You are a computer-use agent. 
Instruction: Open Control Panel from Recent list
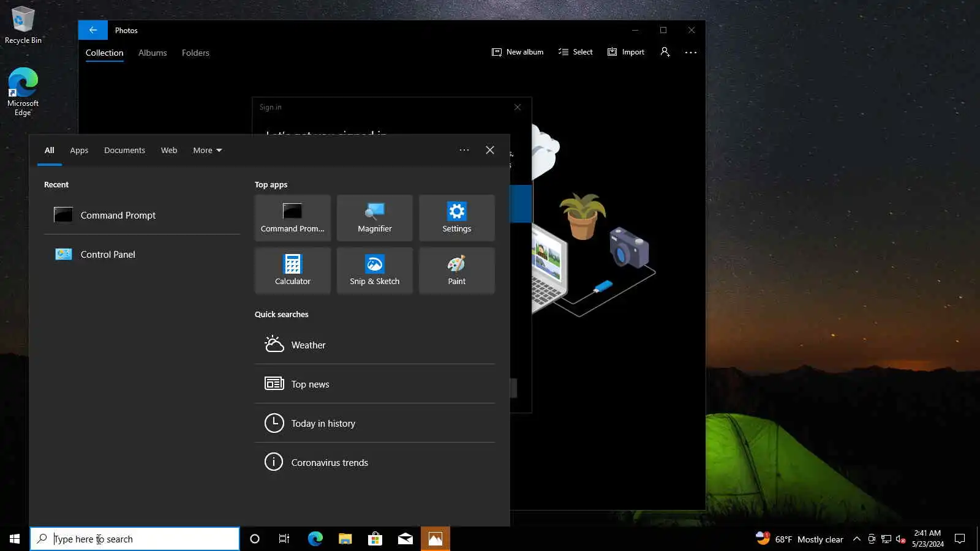tap(142, 254)
